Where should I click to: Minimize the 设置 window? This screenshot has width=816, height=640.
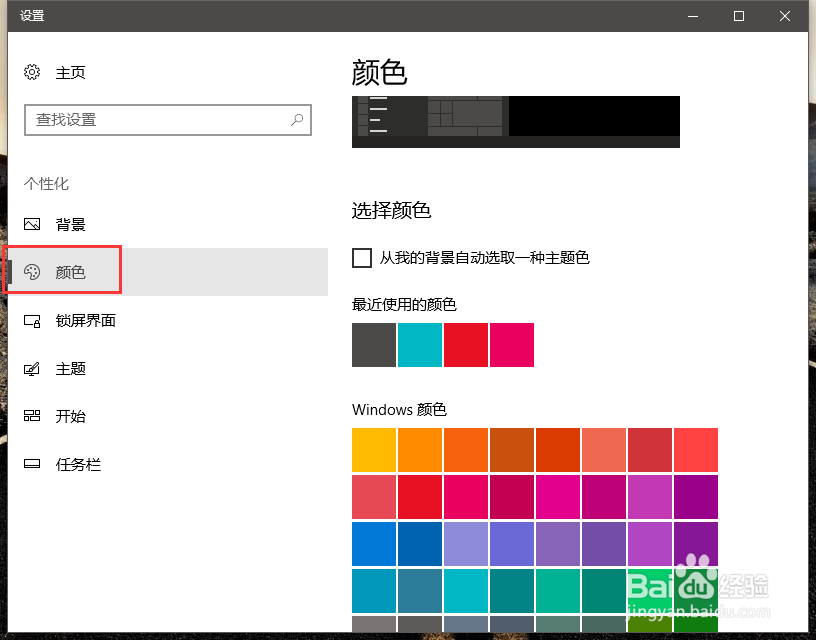693,16
